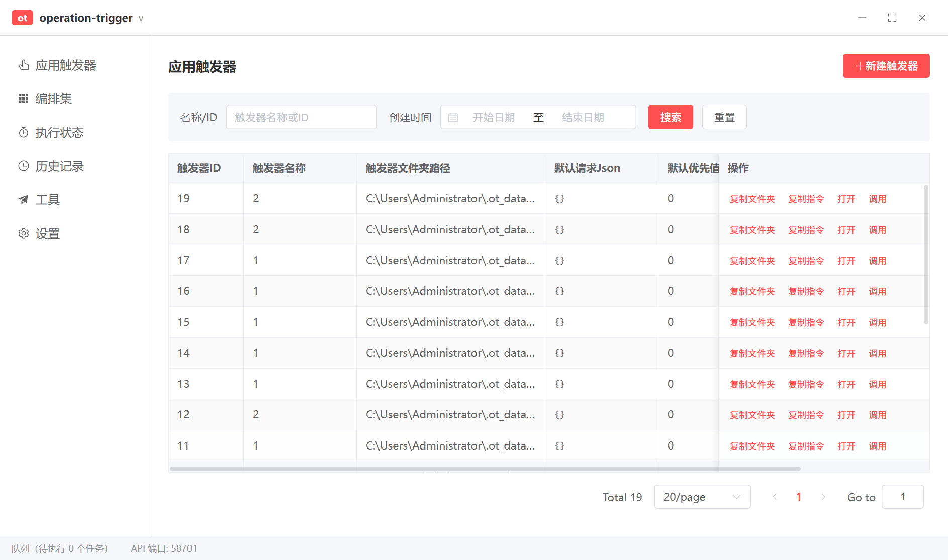Open the 20/page page size dropdown

[702, 497]
